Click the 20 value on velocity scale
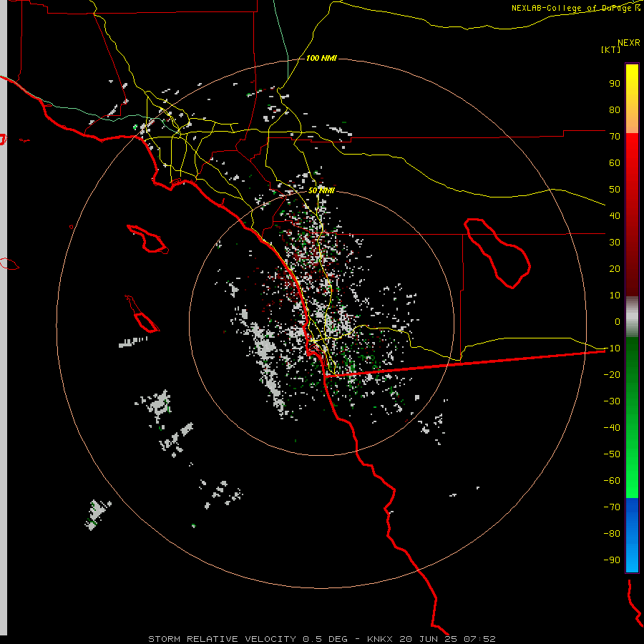The image size is (644, 644). 615,268
